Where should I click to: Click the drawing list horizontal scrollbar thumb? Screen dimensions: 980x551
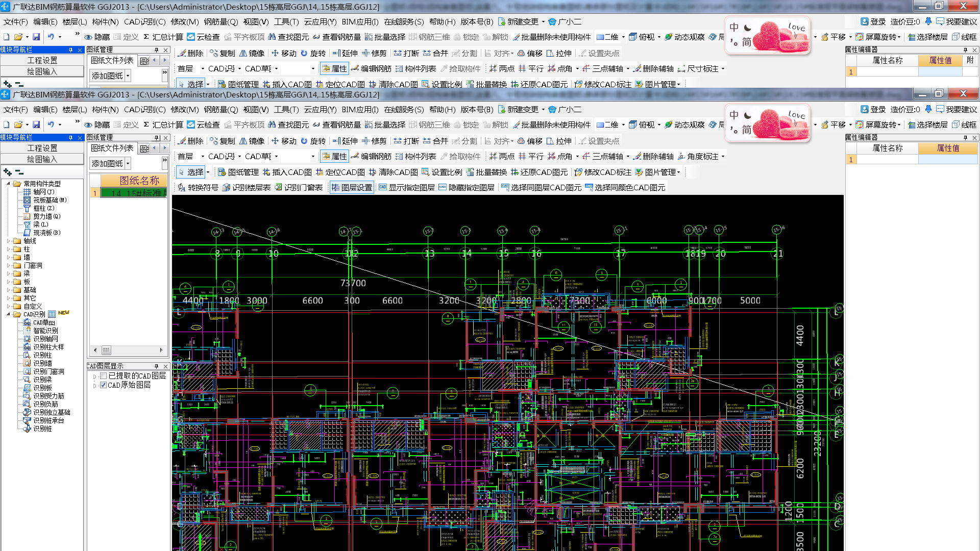(106, 350)
